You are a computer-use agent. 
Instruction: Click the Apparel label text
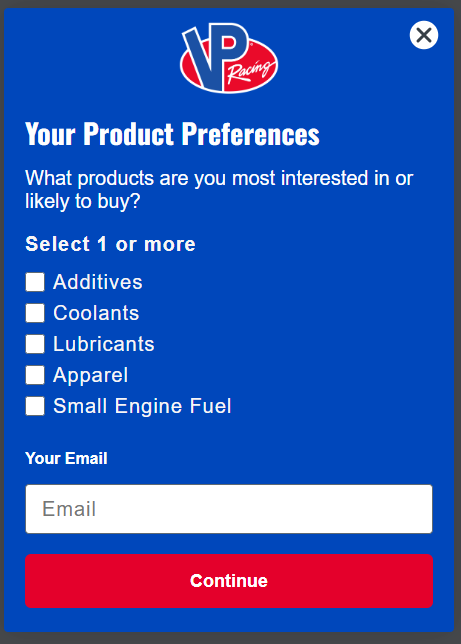[90, 375]
